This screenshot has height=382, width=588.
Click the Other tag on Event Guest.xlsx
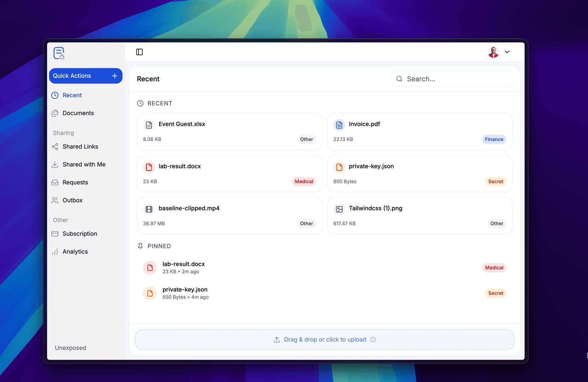pyautogui.click(x=307, y=139)
